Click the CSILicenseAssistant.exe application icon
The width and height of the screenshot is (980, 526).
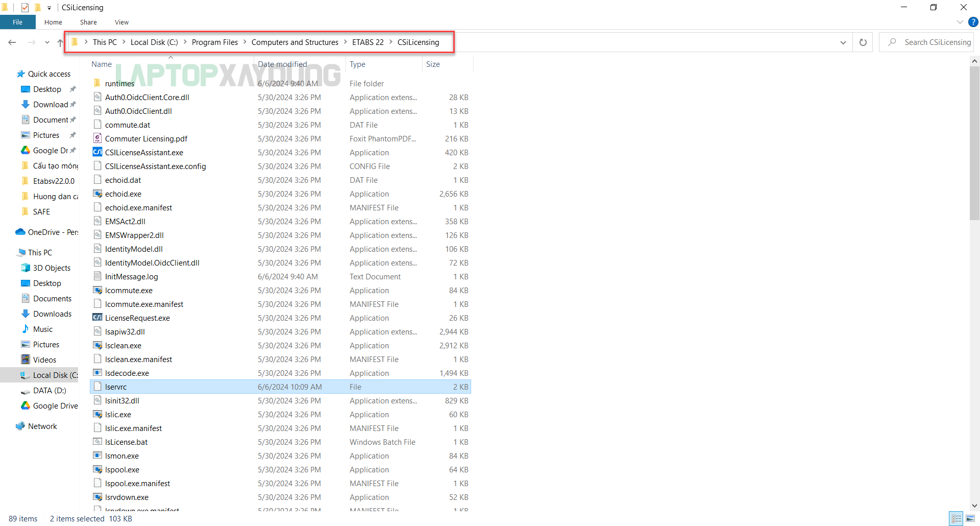coord(97,152)
